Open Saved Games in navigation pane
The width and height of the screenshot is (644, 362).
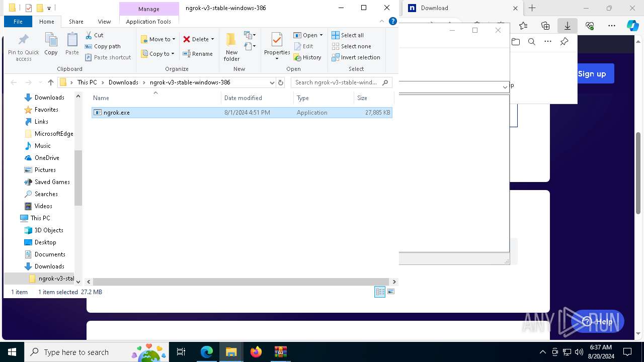(52, 182)
